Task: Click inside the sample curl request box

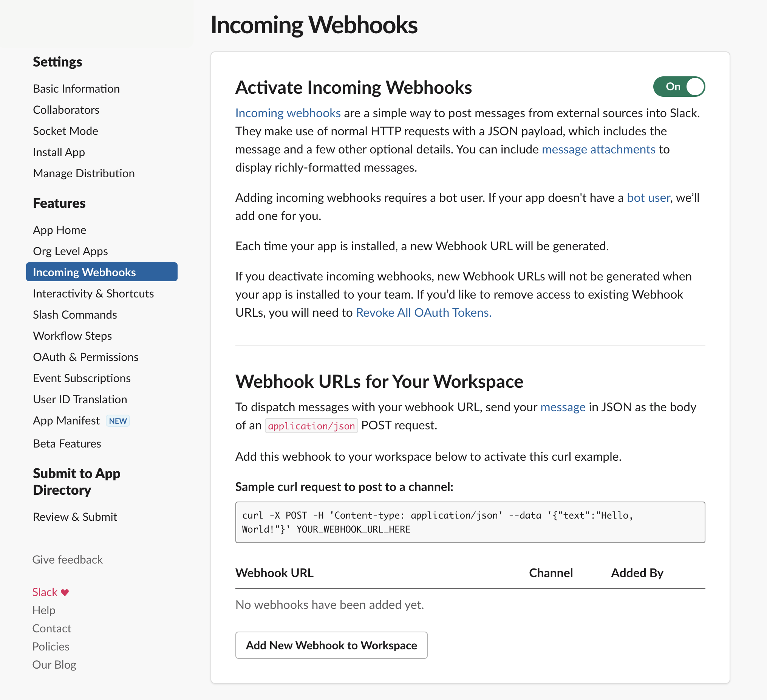Action: 470,522
